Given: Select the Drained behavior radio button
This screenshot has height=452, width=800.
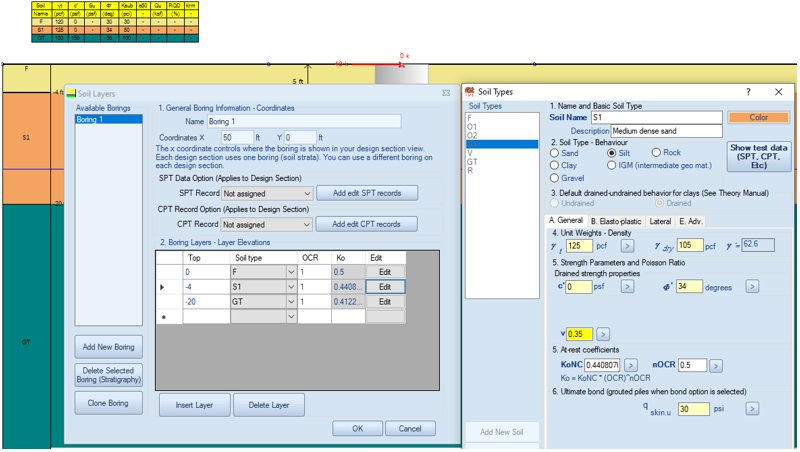Looking at the screenshot, I should coord(659,203).
